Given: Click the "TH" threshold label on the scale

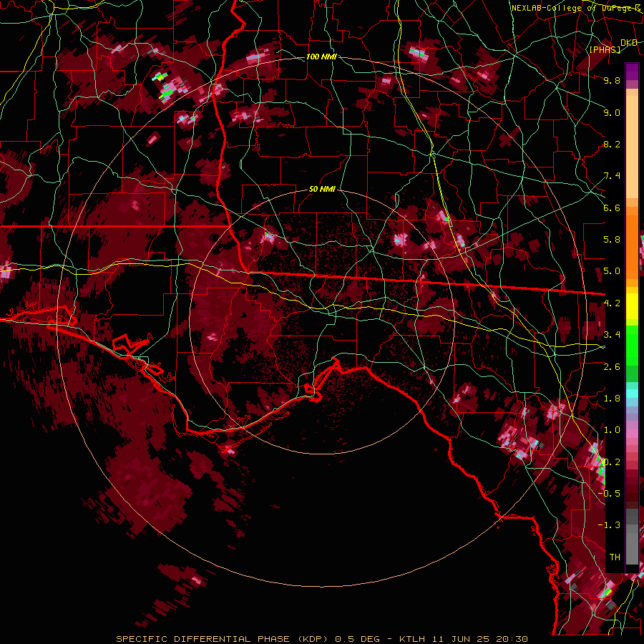Looking at the screenshot, I should (615, 557).
